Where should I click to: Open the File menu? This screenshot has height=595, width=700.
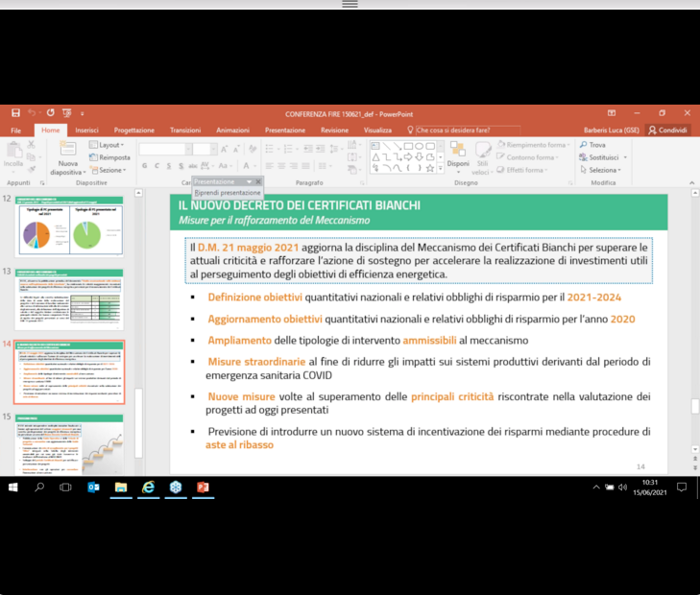pyautogui.click(x=15, y=131)
